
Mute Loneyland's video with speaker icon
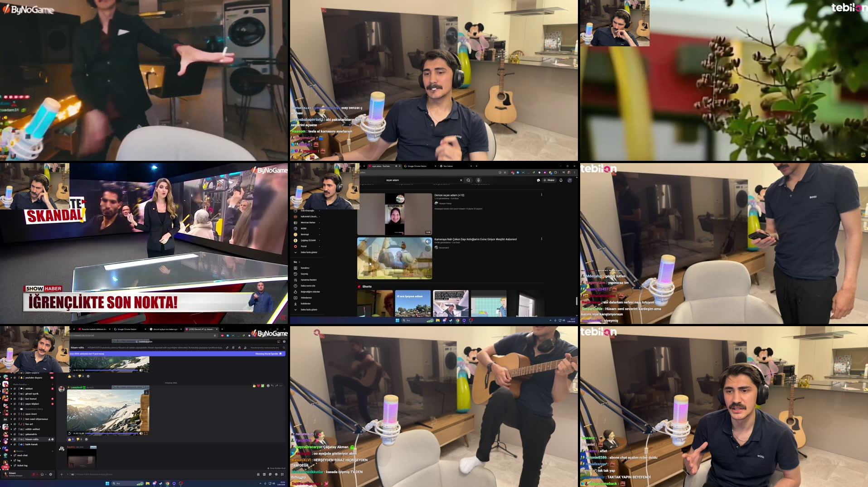tap(141, 434)
